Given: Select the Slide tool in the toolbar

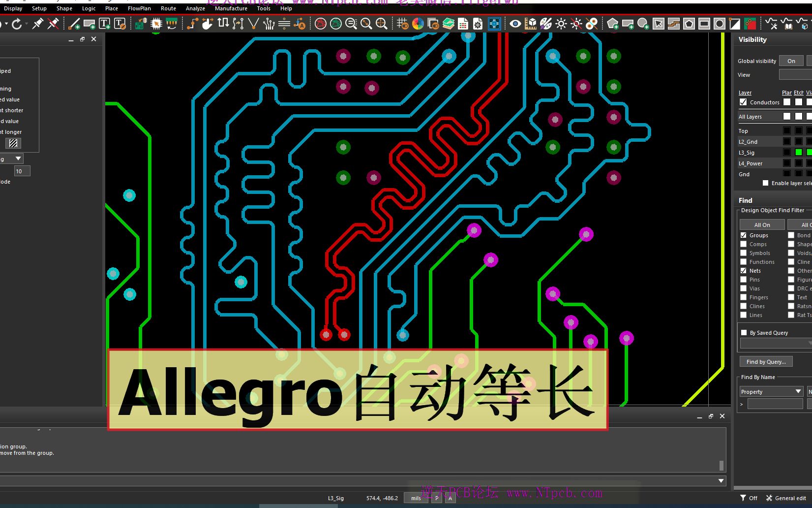Looking at the screenshot, I should pos(207,23).
